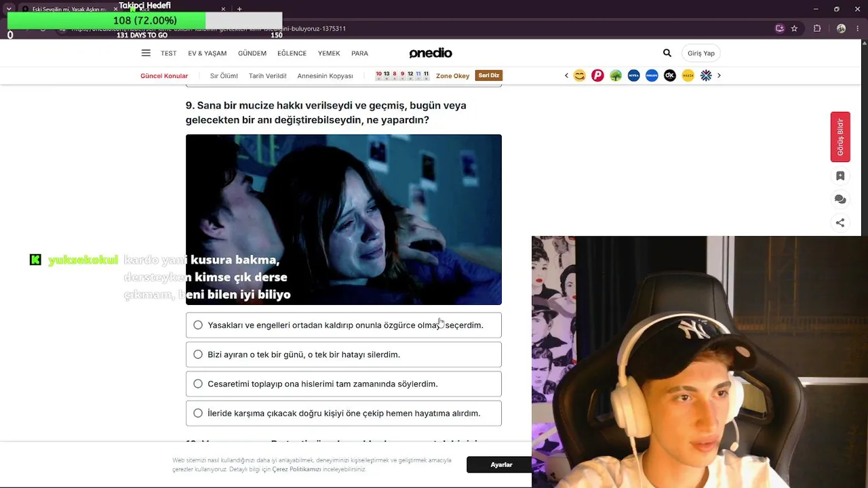This screenshot has height=488, width=868.
Task: Open the Philips brand icon
Action: click(x=652, y=76)
